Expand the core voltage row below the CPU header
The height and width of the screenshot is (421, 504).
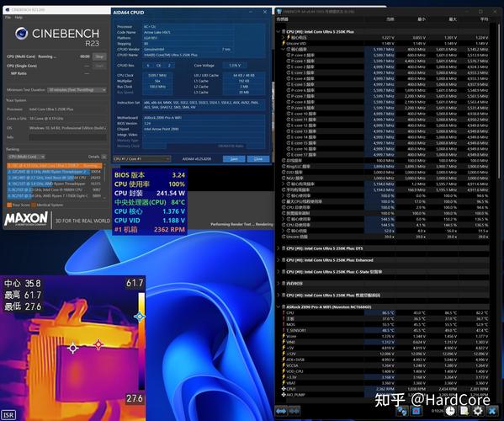284,38
